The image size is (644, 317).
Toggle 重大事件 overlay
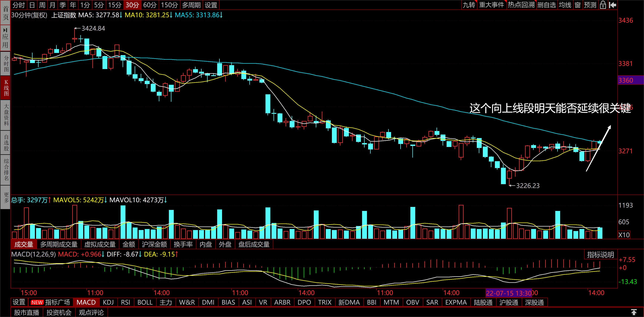[492, 5]
